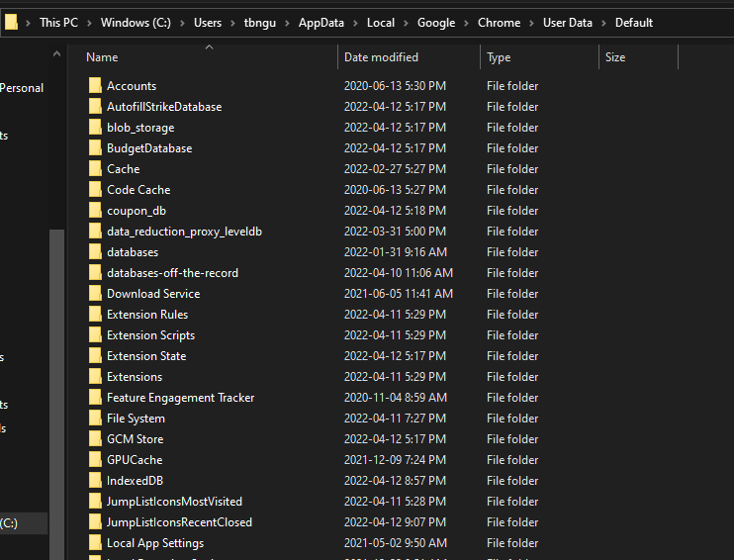Screen dimensions: 734x560
Task: Select the IndexedDB folder icon
Action: [95, 481]
